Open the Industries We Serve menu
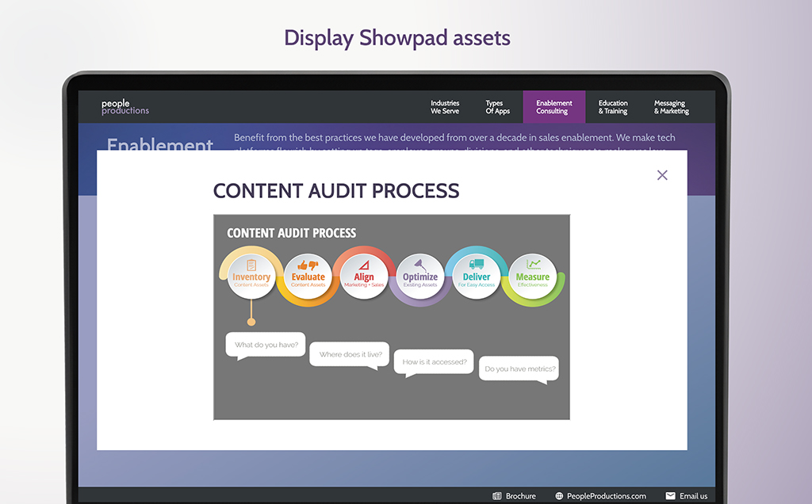Viewport: 812px width, 504px height. [x=445, y=107]
